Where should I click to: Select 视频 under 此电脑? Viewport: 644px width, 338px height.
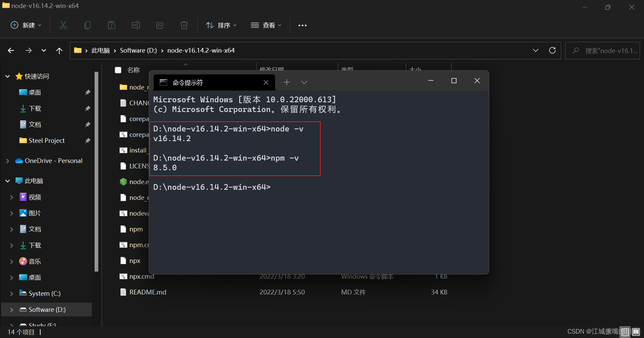[x=35, y=197]
